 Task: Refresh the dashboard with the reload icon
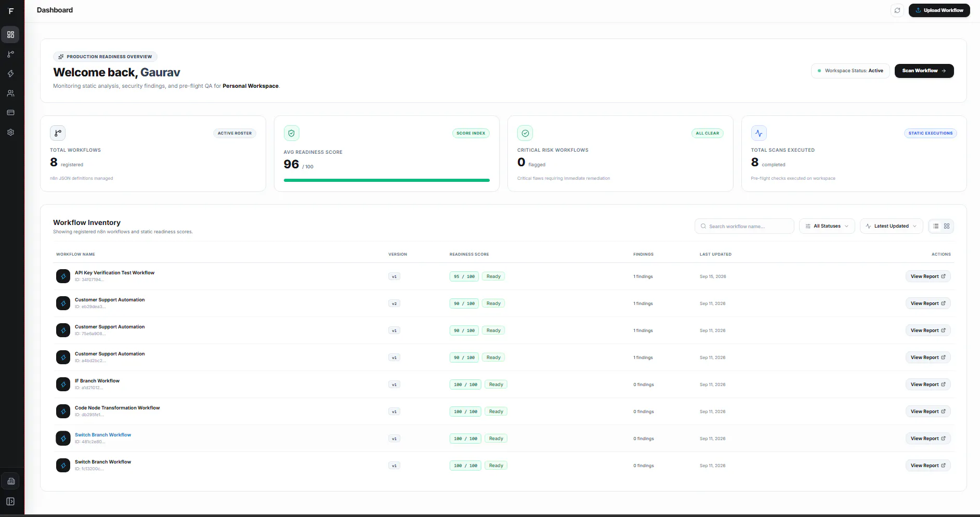(897, 10)
